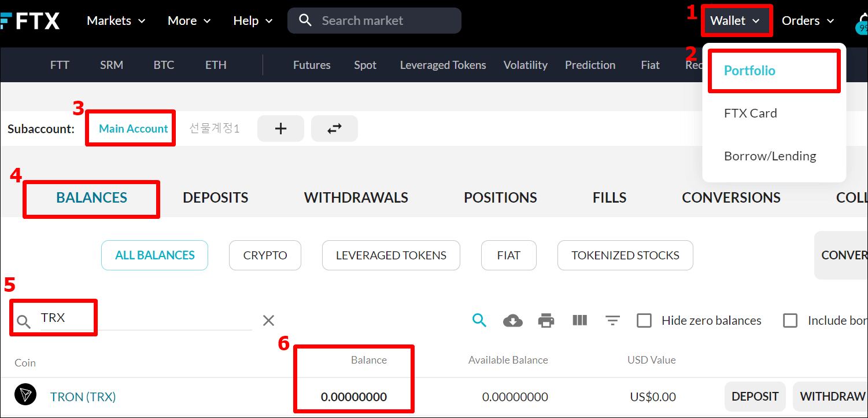Open the Orders dropdown
This screenshot has width=868, height=418.
pyautogui.click(x=808, y=21)
